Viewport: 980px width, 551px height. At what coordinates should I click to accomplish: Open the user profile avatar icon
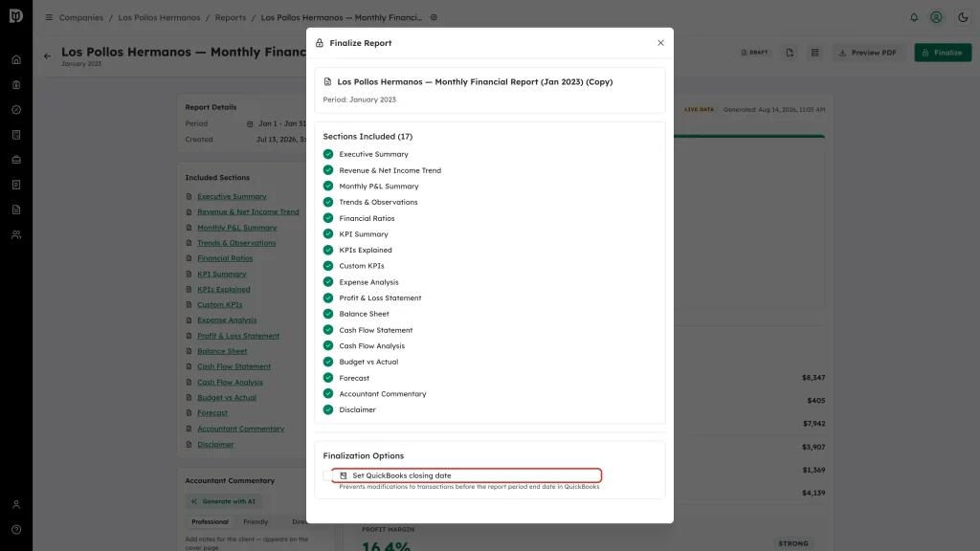[936, 17]
